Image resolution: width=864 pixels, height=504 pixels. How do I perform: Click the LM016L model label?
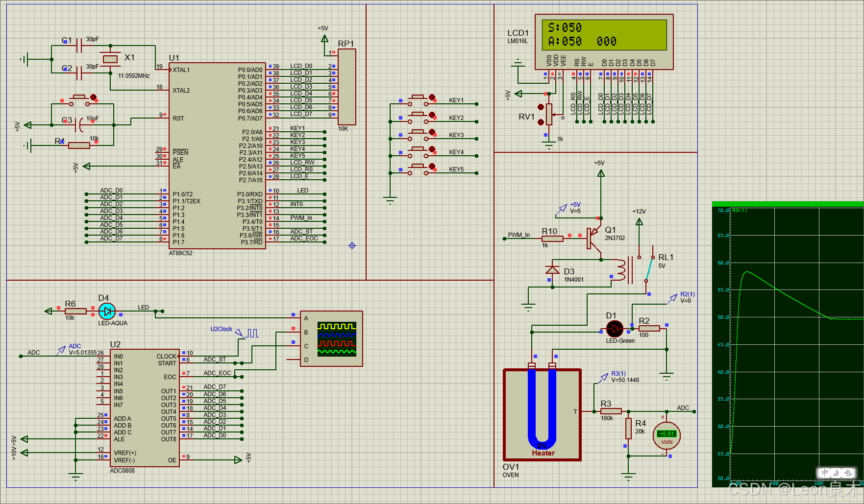(518, 41)
